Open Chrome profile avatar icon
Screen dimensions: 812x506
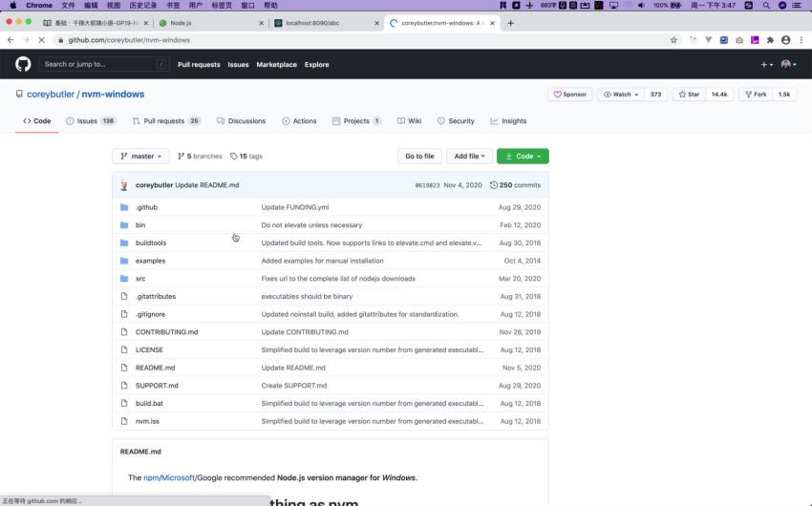(x=785, y=40)
